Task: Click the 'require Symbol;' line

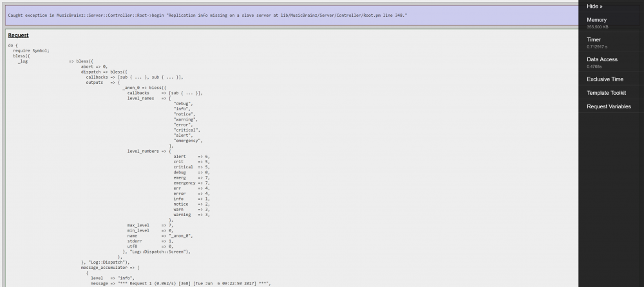Action: point(31,50)
